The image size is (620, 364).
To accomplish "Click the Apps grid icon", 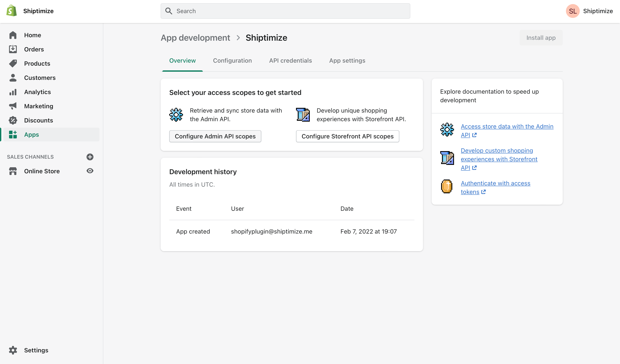I will click(x=13, y=135).
